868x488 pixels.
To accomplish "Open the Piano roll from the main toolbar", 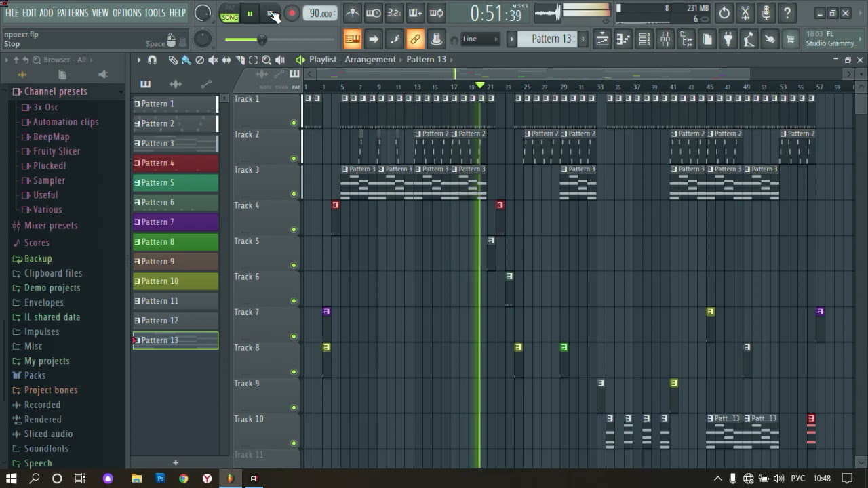I will click(623, 39).
